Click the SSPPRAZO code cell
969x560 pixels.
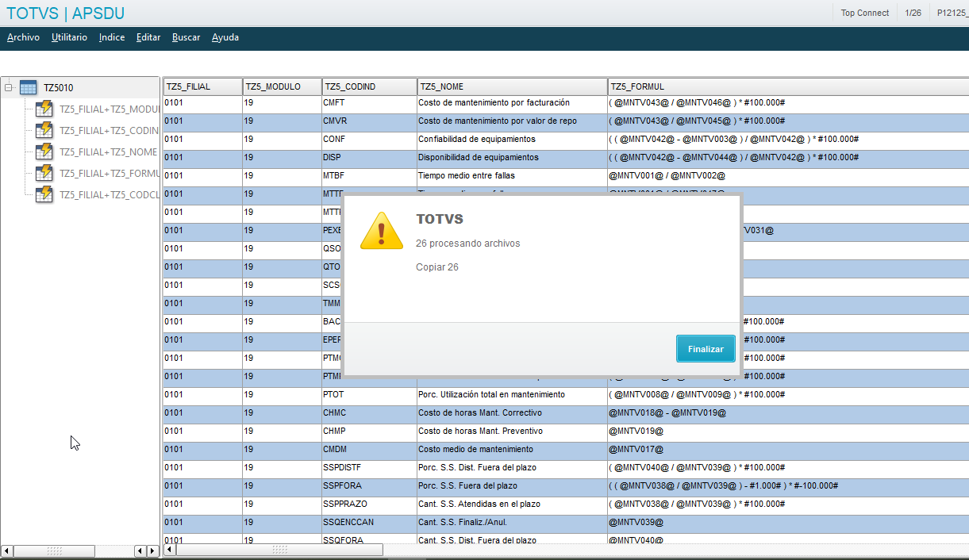click(369, 504)
